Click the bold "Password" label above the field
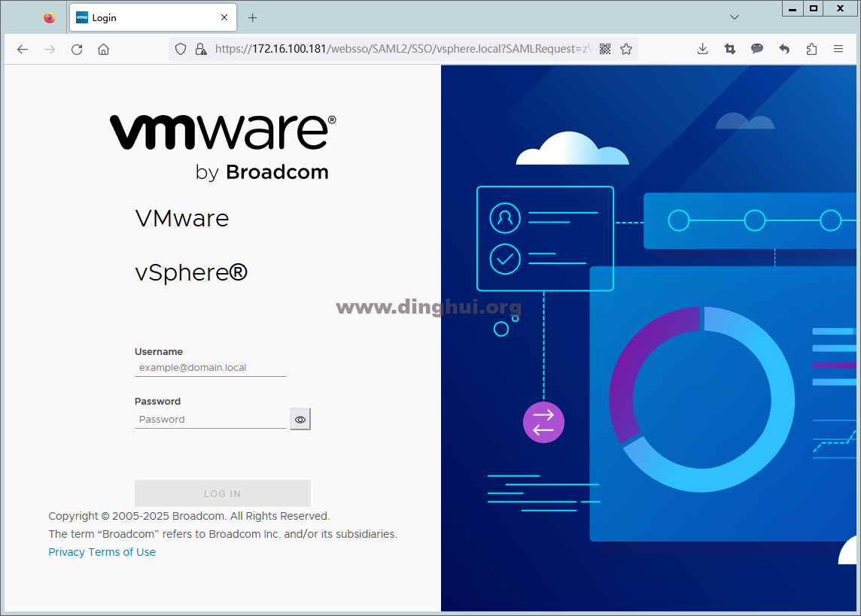861x616 pixels. [x=157, y=402]
